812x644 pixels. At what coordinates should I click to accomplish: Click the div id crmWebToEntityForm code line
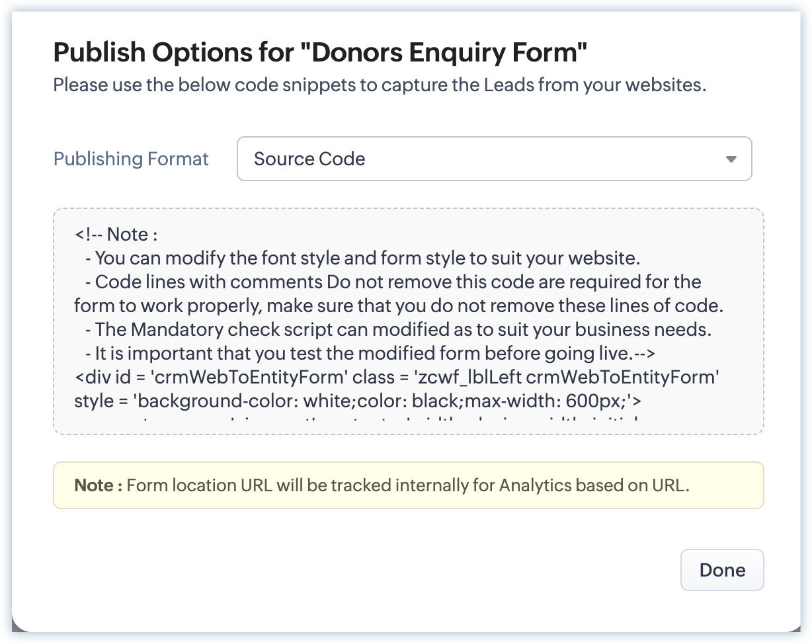point(397,377)
